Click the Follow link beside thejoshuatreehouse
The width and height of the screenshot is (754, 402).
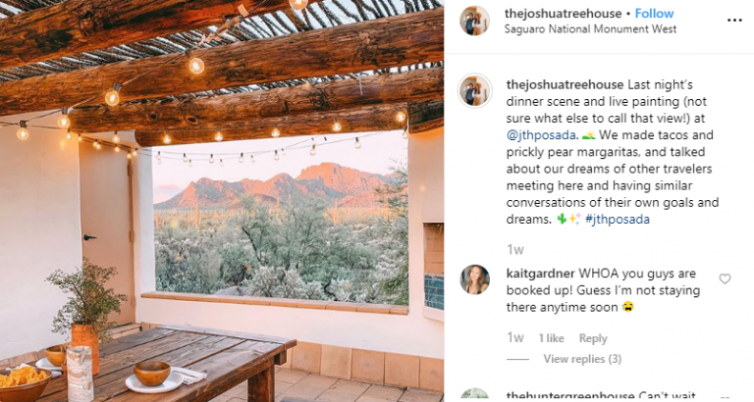(654, 13)
